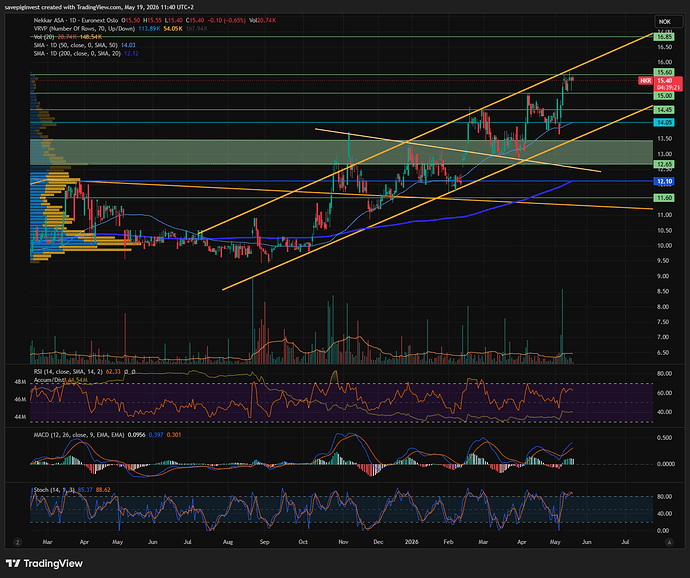Click the 12.65 green price label
Image resolution: width=690 pixels, height=578 pixels.
coord(664,164)
